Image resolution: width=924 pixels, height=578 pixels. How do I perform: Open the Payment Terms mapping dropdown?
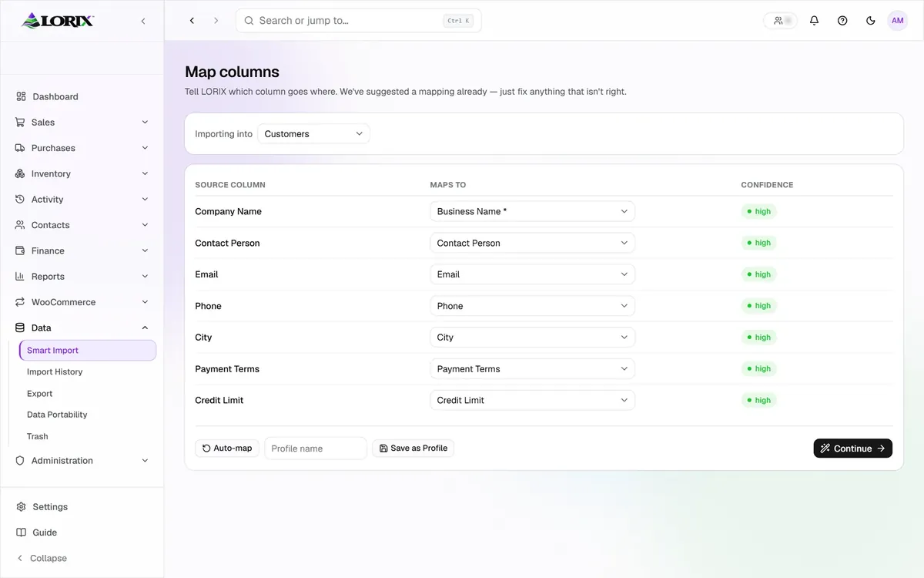coord(532,368)
